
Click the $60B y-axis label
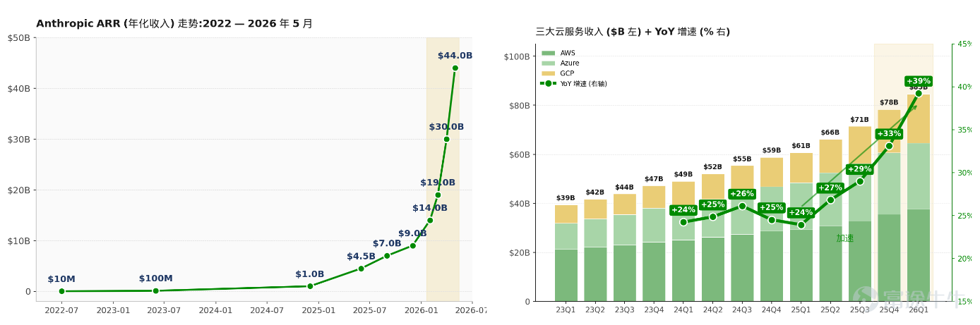click(519, 154)
